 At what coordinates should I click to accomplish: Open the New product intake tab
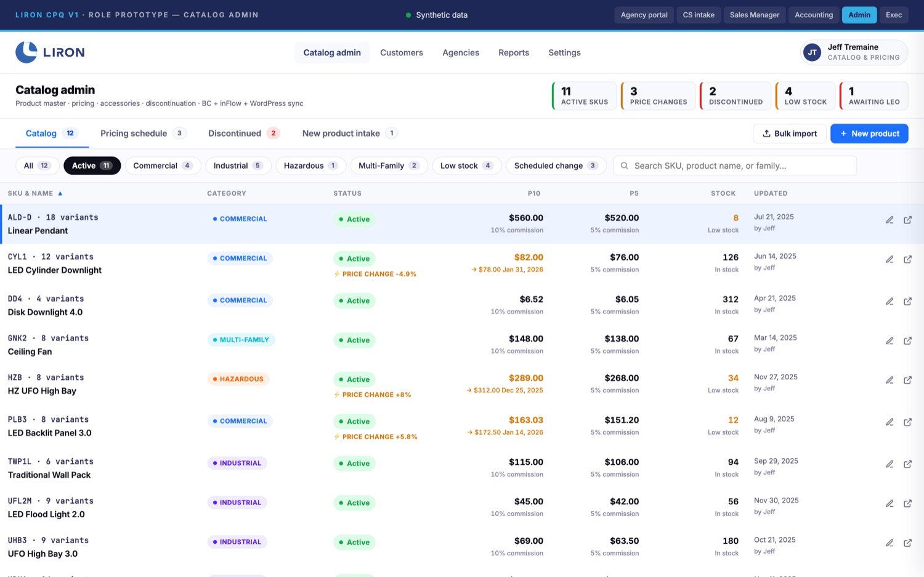pyautogui.click(x=350, y=133)
